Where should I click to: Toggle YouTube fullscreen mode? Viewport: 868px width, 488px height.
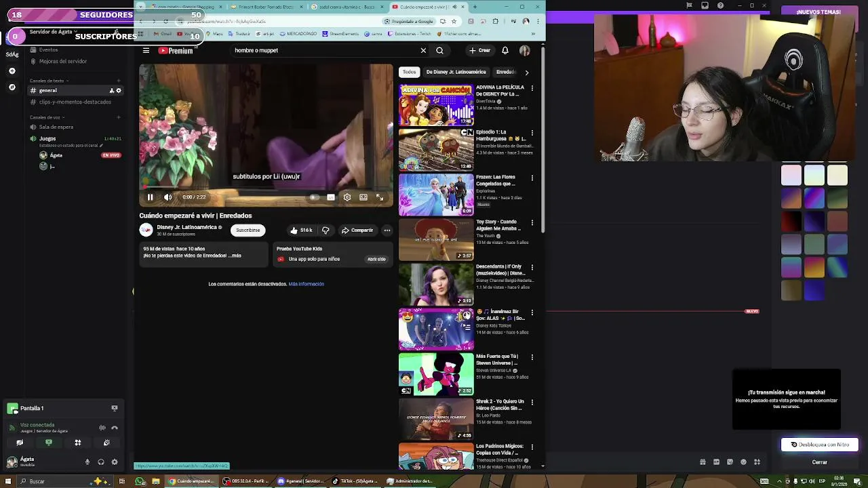[x=380, y=197]
